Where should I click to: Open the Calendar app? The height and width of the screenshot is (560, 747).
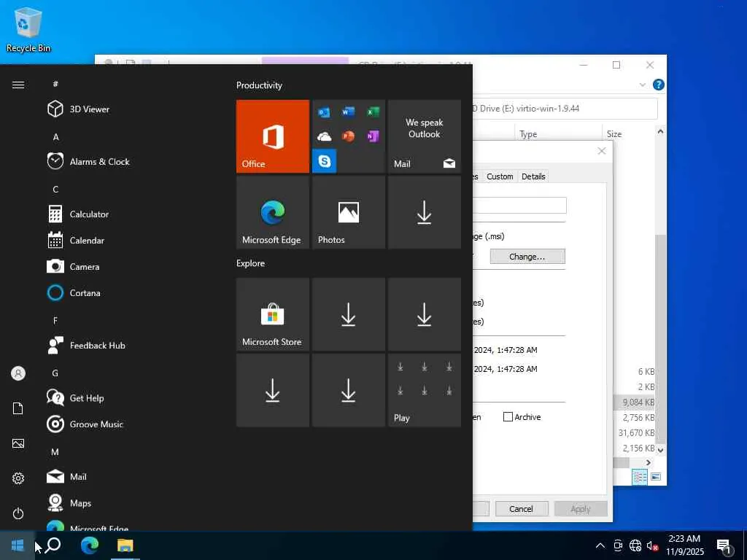(76, 241)
